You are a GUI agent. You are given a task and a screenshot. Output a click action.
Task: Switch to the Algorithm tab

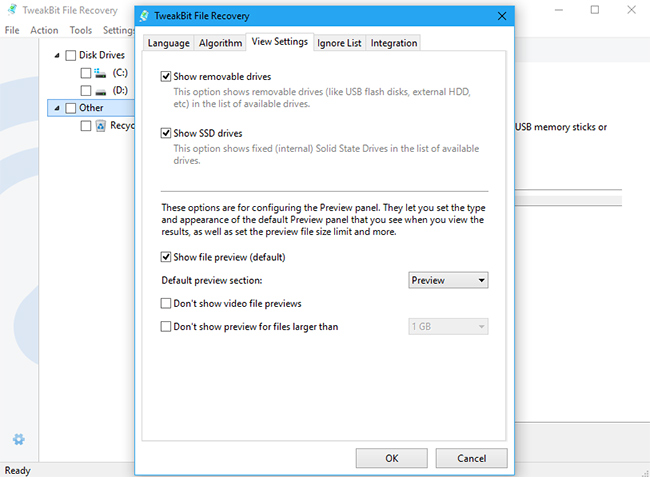[x=220, y=43]
